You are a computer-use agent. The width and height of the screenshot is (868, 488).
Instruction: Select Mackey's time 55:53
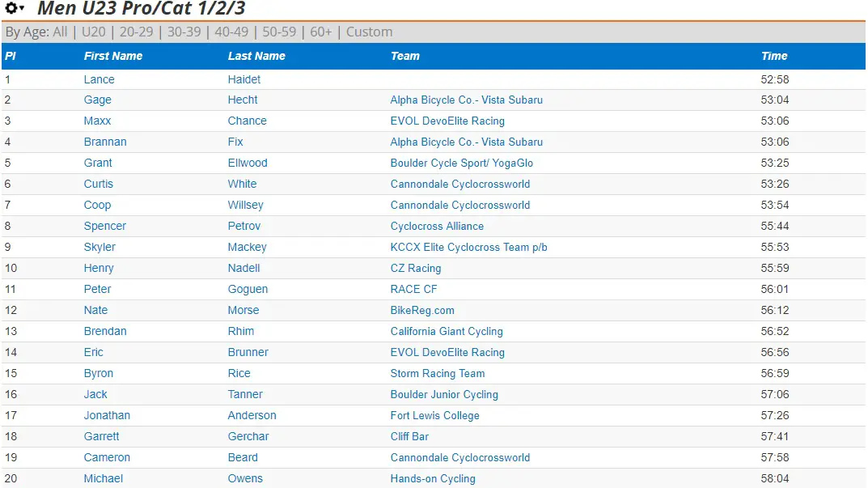(775, 248)
